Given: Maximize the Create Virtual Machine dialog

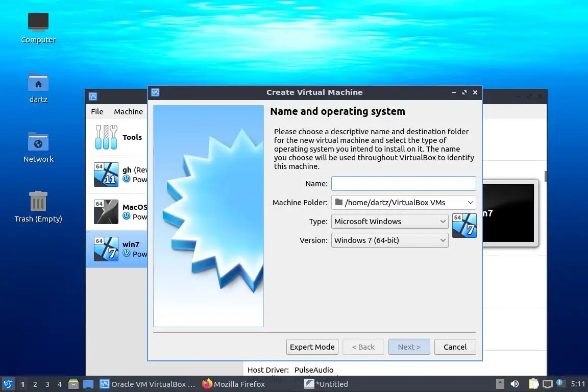Looking at the screenshot, I should [x=464, y=92].
